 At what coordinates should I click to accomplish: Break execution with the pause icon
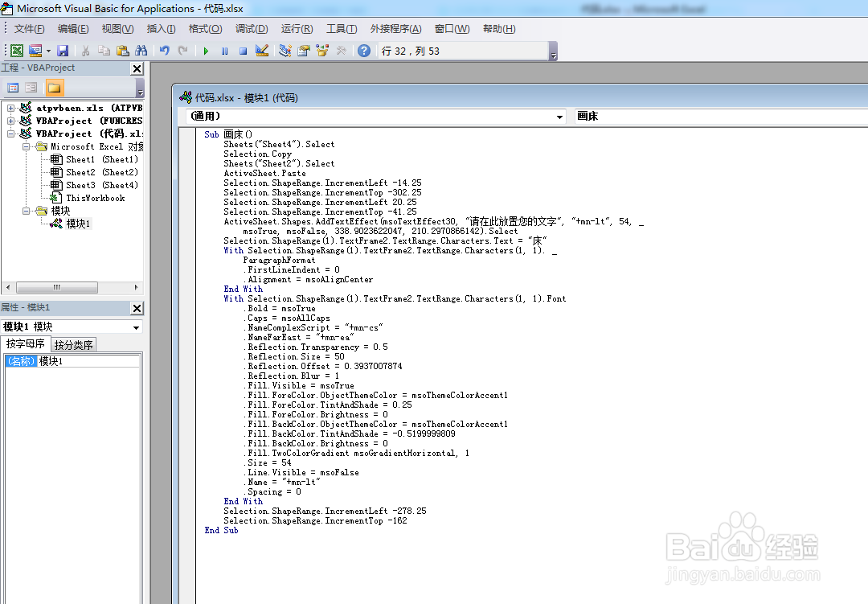click(x=225, y=51)
